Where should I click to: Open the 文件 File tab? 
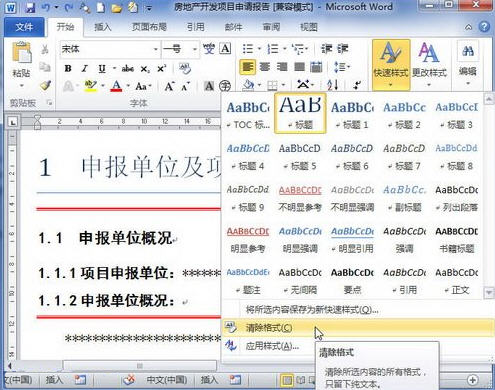24,27
